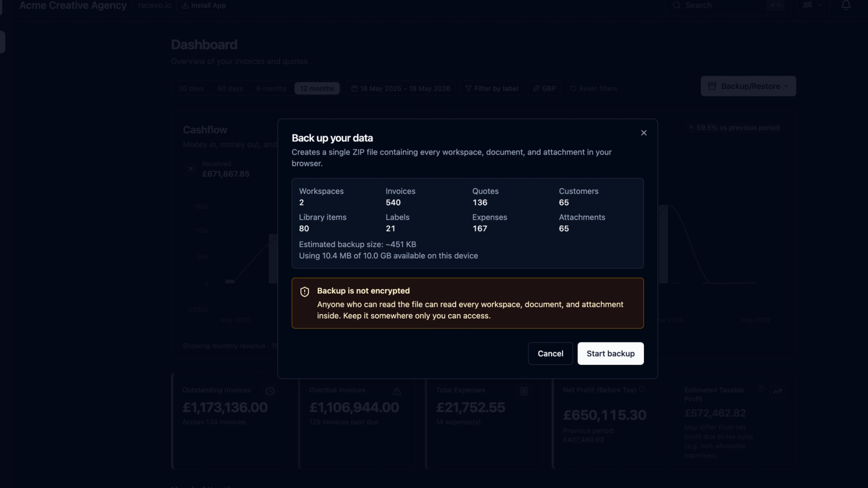Click the Dashboard page heading
Screen dimensions: 868x488
(204, 45)
